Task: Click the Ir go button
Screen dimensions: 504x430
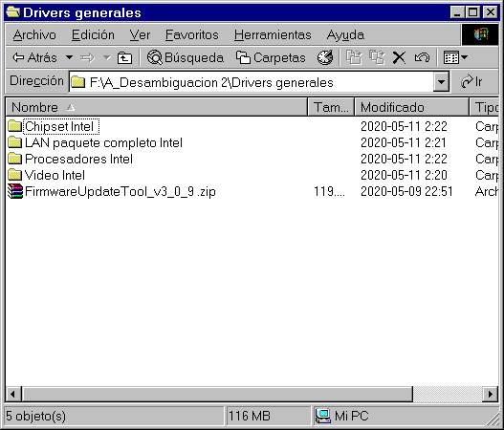Action: click(x=471, y=82)
